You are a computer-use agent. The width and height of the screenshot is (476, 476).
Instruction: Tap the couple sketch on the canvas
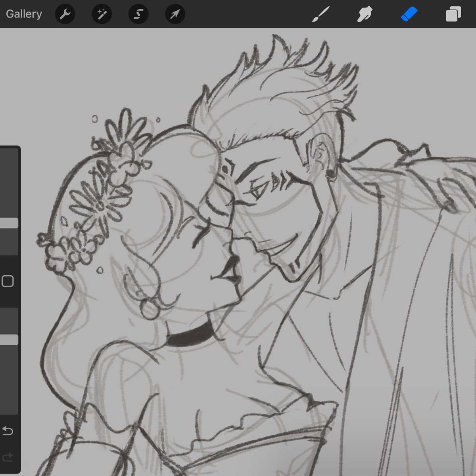[238, 238]
